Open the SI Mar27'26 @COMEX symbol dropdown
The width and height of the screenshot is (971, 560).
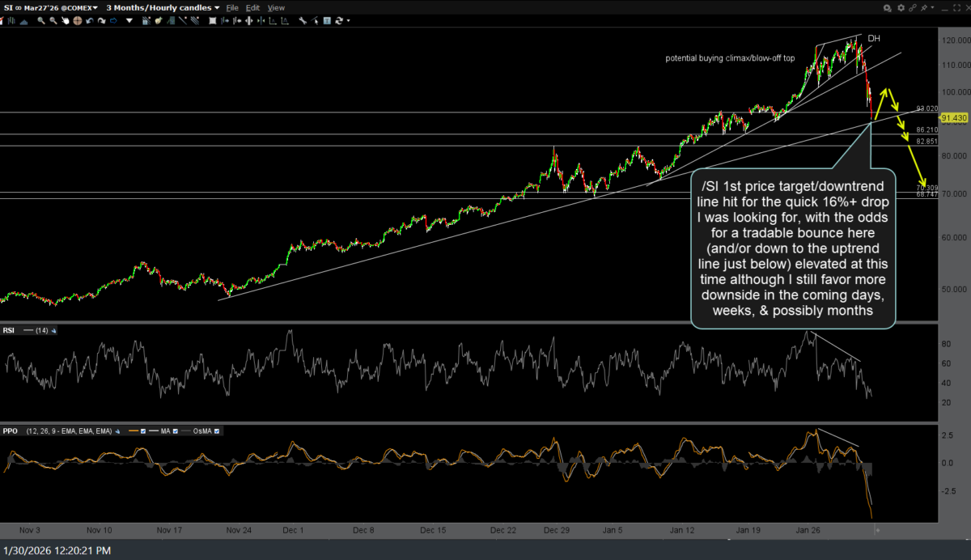(x=50, y=7)
